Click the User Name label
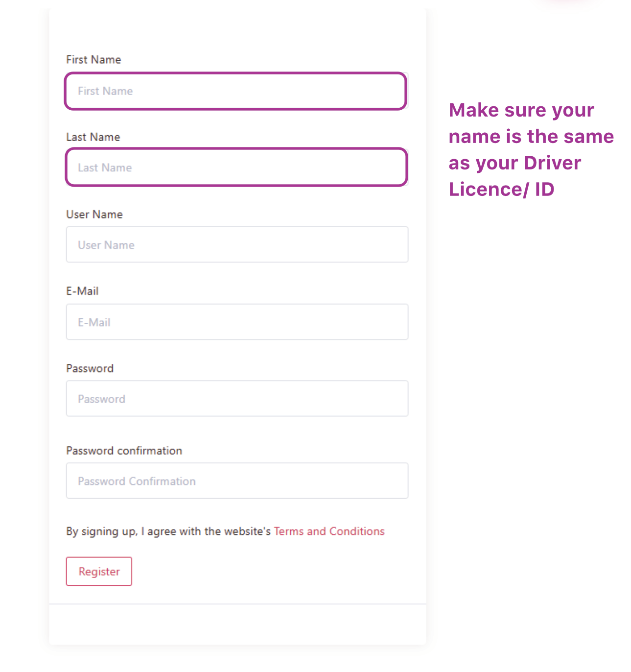Image resolution: width=631 pixels, height=672 pixels. pyautogui.click(x=94, y=214)
